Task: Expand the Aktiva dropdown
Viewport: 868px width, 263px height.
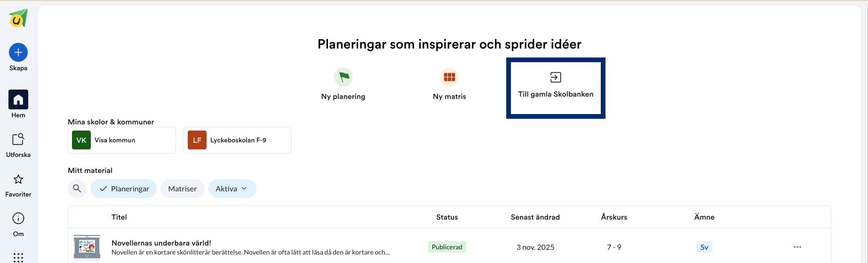Action: (232, 189)
